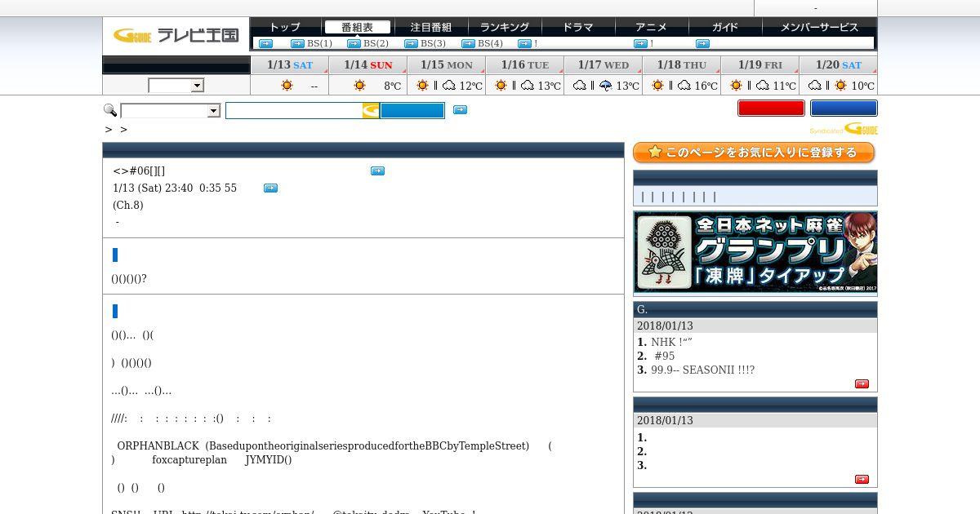Click the red arrow icon under the second ranking list
This screenshot has width=980, height=514.
pyautogui.click(x=862, y=479)
